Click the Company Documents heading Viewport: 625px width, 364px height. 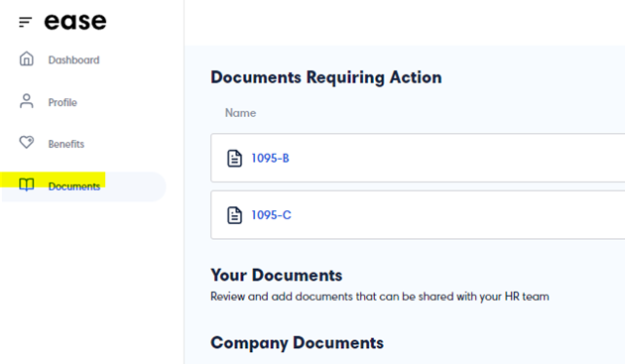point(297,343)
